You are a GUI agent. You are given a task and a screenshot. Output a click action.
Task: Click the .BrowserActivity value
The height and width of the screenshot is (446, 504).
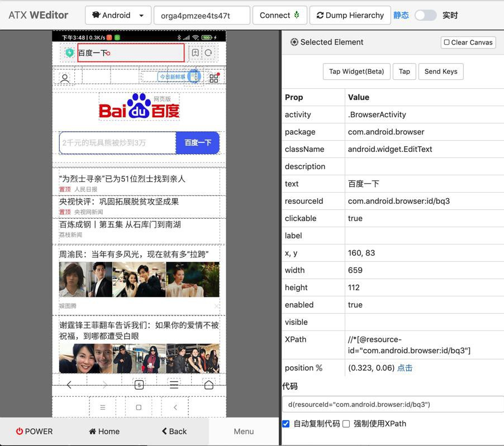pyautogui.click(x=377, y=114)
